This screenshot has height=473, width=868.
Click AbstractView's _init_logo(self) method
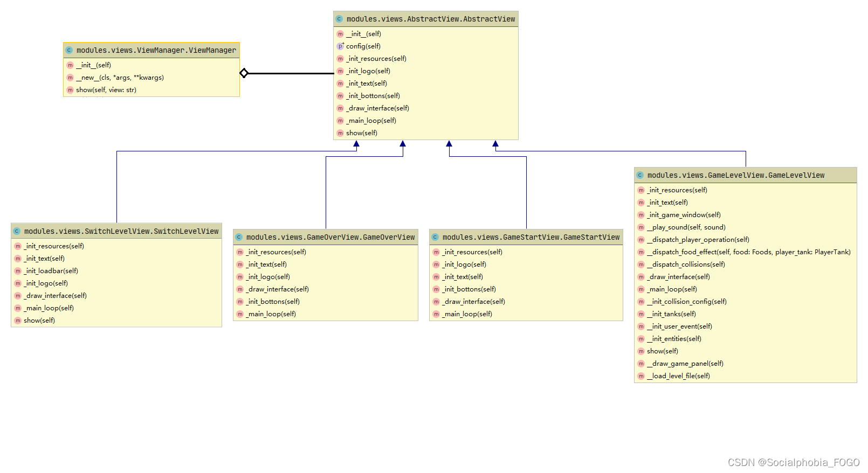point(368,71)
